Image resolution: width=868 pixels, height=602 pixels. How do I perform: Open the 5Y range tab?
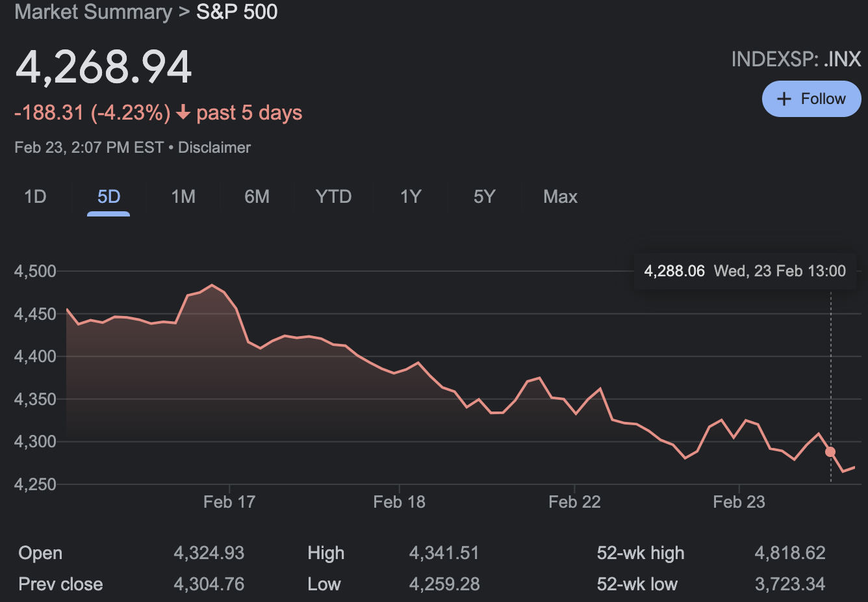(x=485, y=196)
